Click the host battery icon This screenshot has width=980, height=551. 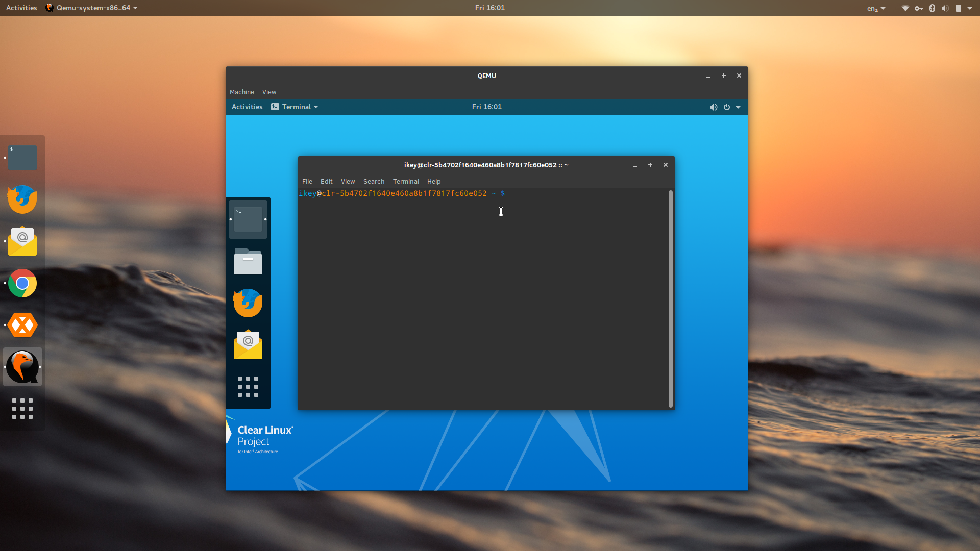(x=959, y=8)
